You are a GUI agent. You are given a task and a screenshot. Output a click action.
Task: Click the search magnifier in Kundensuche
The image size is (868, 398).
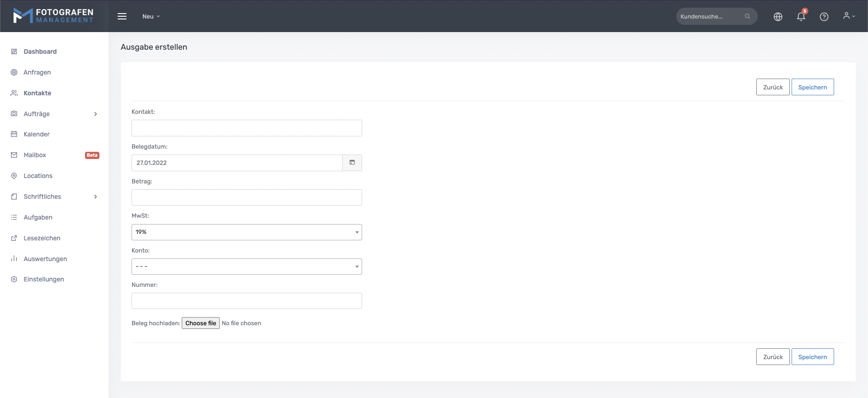(747, 16)
